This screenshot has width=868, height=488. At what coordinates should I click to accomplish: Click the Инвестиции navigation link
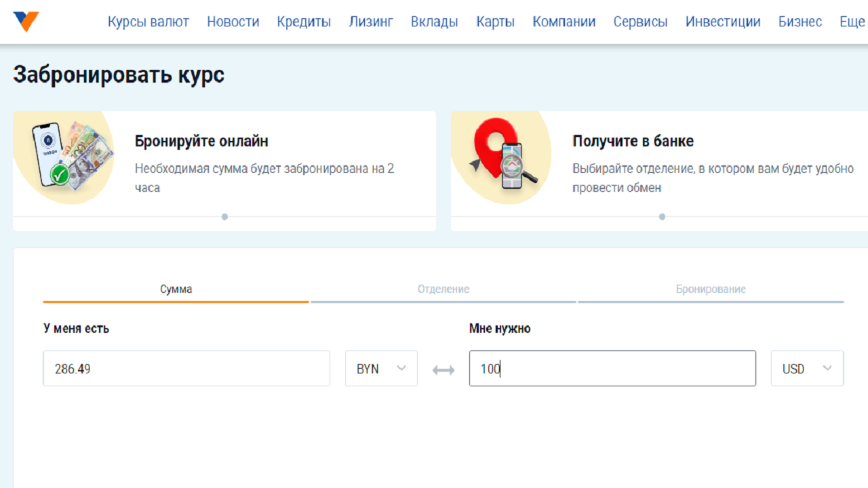coord(723,22)
